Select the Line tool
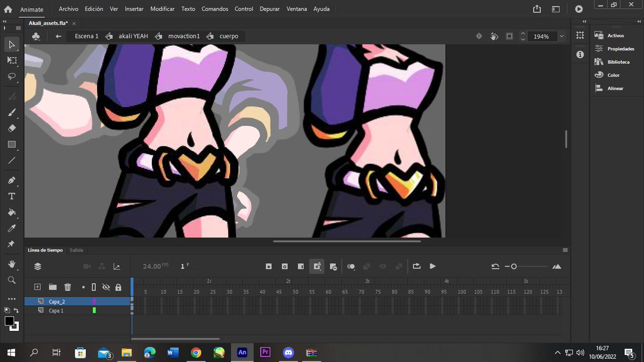The height and width of the screenshot is (362, 644). click(x=12, y=160)
